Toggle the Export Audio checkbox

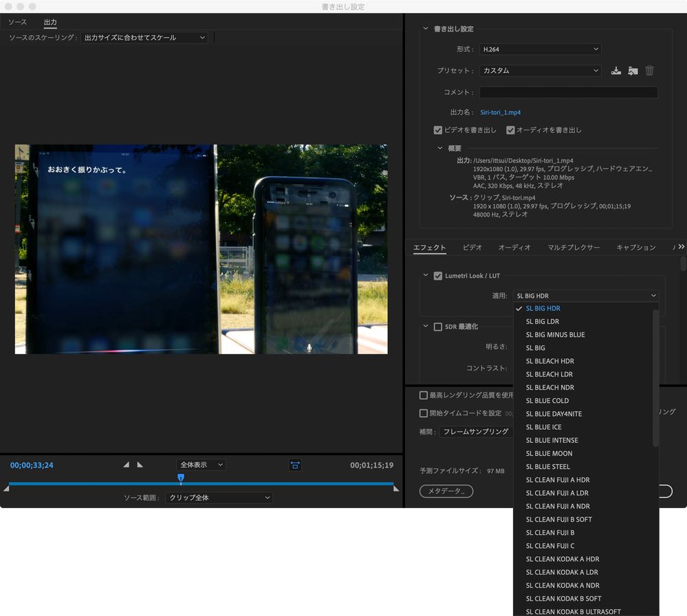510,130
